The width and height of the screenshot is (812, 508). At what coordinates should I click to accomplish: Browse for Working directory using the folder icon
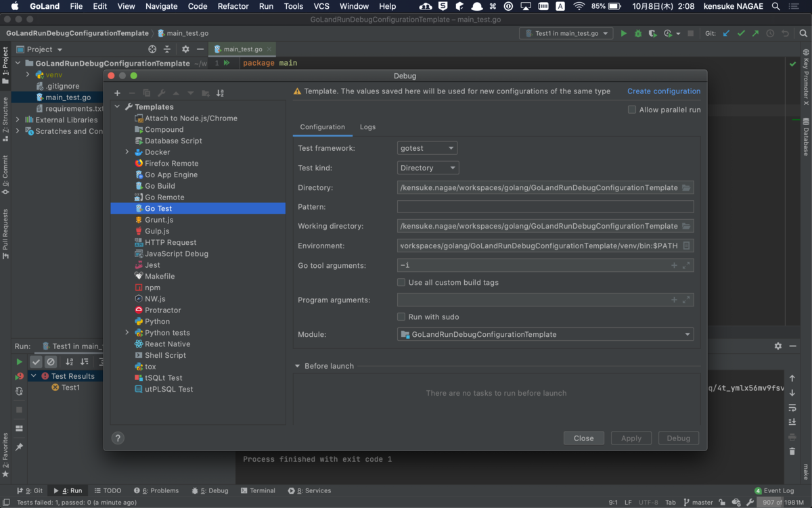click(x=686, y=226)
